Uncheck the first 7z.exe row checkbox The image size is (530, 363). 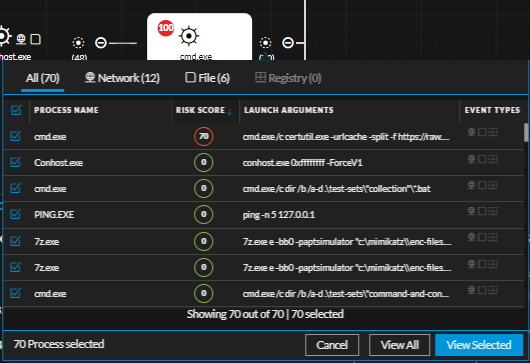click(x=15, y=241)
